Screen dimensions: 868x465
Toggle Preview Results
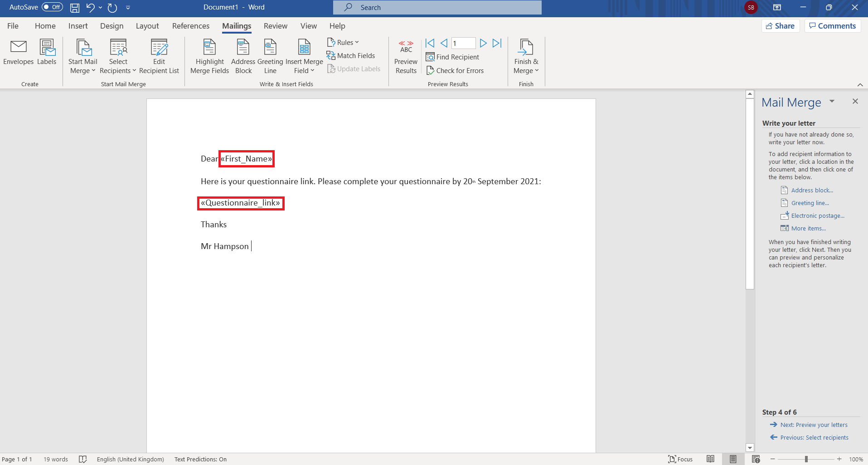click(406, 57)
